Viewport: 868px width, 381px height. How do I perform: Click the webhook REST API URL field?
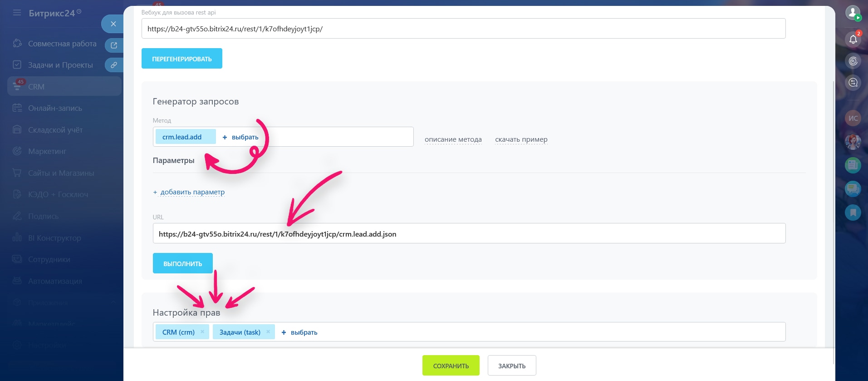[x=463, y=29]
